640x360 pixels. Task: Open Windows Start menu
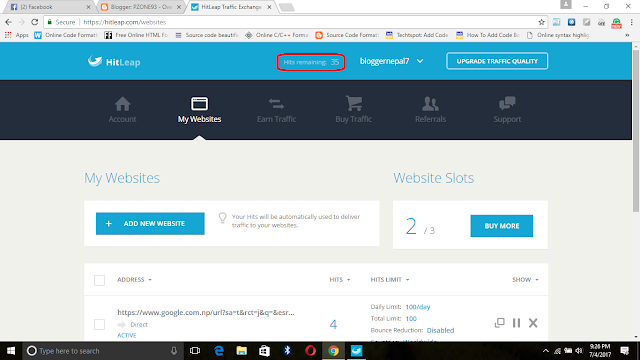pyautogui.click(x=11, y=351)
